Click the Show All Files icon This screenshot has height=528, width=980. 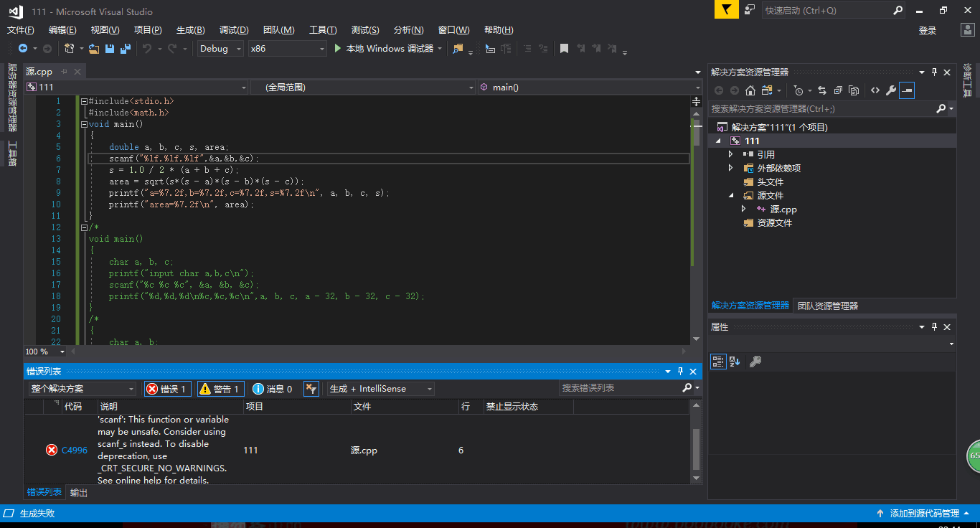coord(854,90)
